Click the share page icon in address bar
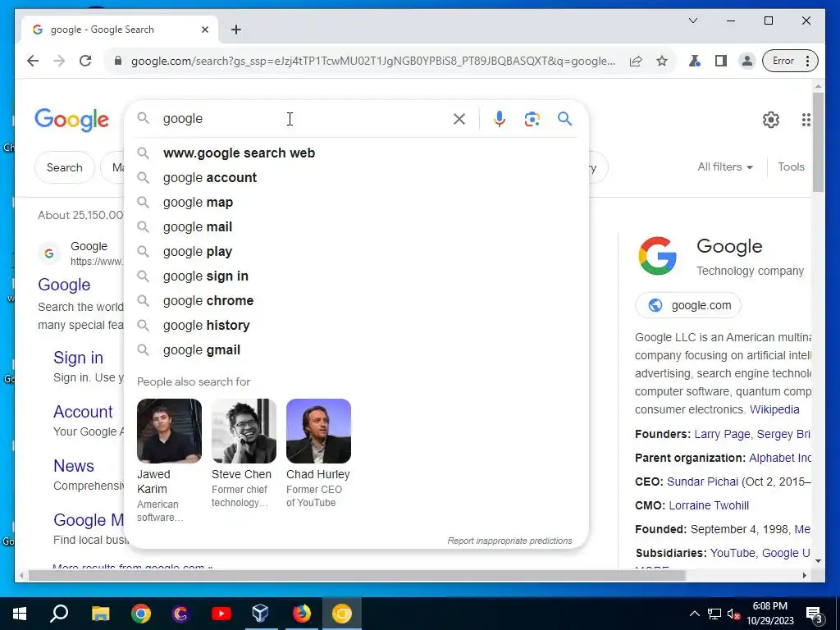840x630 pixels. click(x=636, y=61)
